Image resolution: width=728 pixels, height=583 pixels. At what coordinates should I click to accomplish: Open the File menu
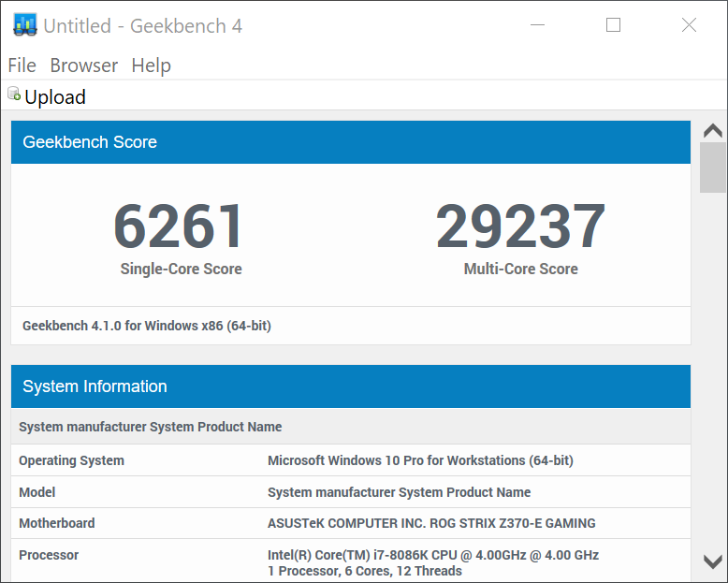(x=22, y=66)
